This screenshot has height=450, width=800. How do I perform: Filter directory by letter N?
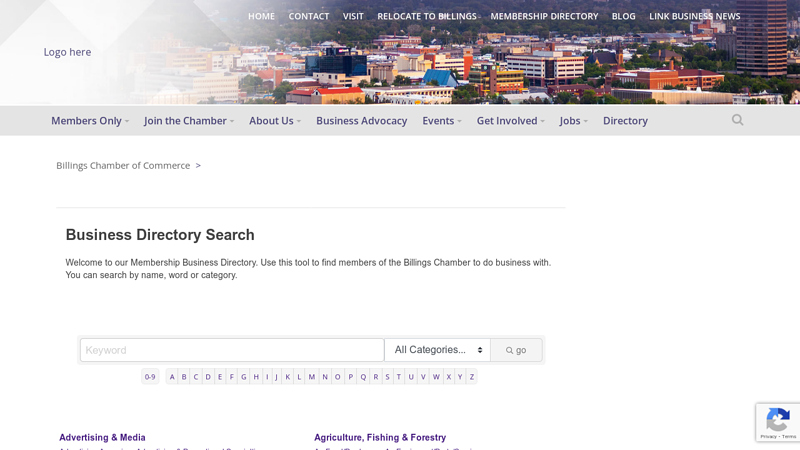325,377
